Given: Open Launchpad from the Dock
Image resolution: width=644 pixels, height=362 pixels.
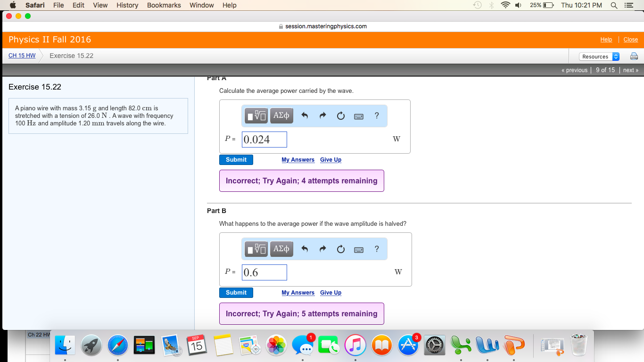Looking at the screenshot, I should [91, 346].
